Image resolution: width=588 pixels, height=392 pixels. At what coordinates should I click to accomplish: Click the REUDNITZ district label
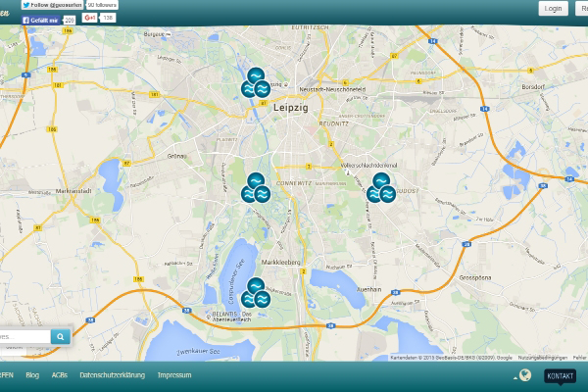tap(334, 123)
